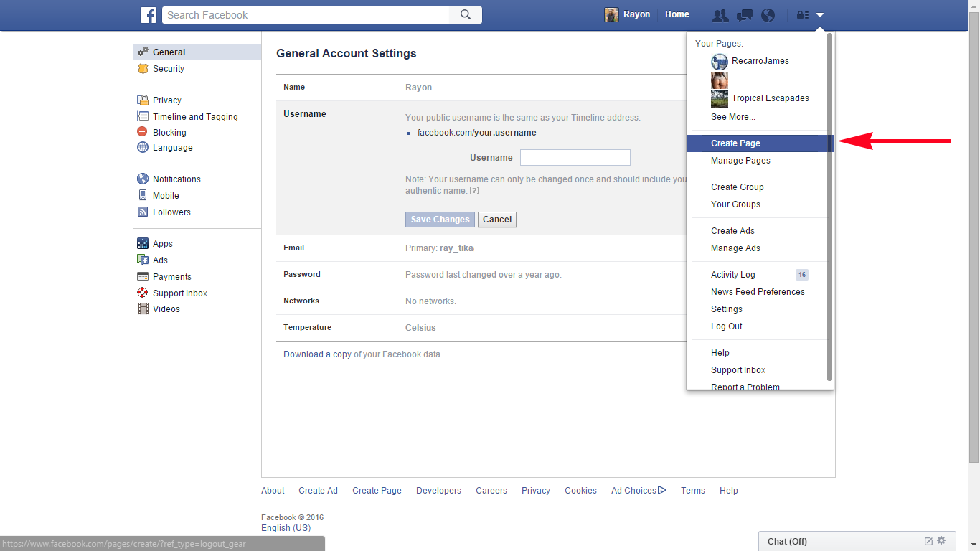
Task: Click the Followers feed icon
Action: [143, 212]
